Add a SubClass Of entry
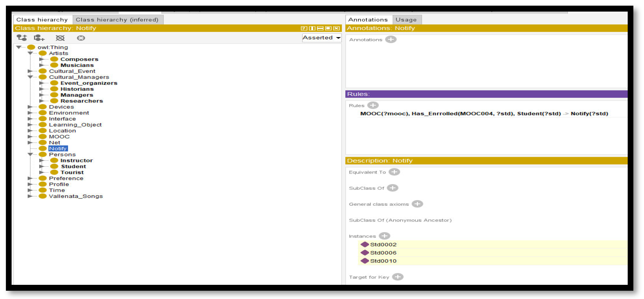Screen dimensions: 644x299 tap(392, 188)
